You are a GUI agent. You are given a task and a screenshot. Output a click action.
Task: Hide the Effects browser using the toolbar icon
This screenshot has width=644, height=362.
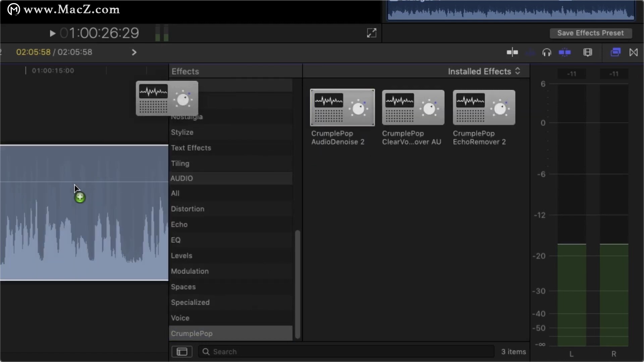(615, 52)
